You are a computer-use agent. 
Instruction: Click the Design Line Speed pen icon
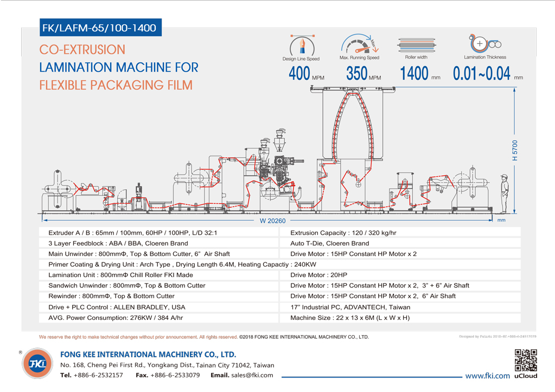click(x=302, y=45)
